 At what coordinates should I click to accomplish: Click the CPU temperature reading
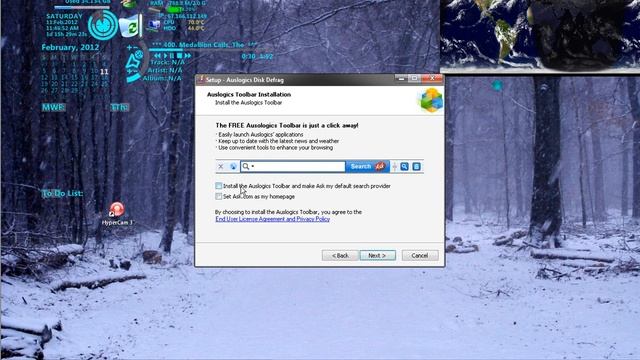196,22
